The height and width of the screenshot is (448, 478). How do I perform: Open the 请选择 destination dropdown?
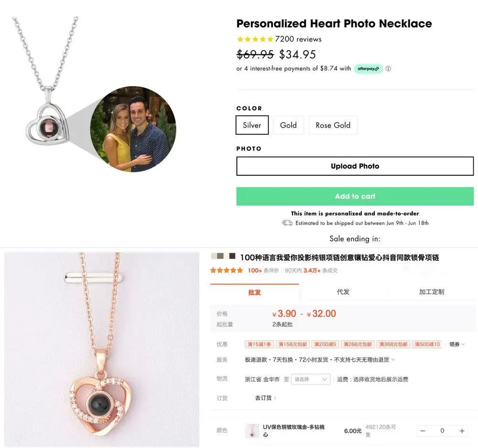(311, 379)
